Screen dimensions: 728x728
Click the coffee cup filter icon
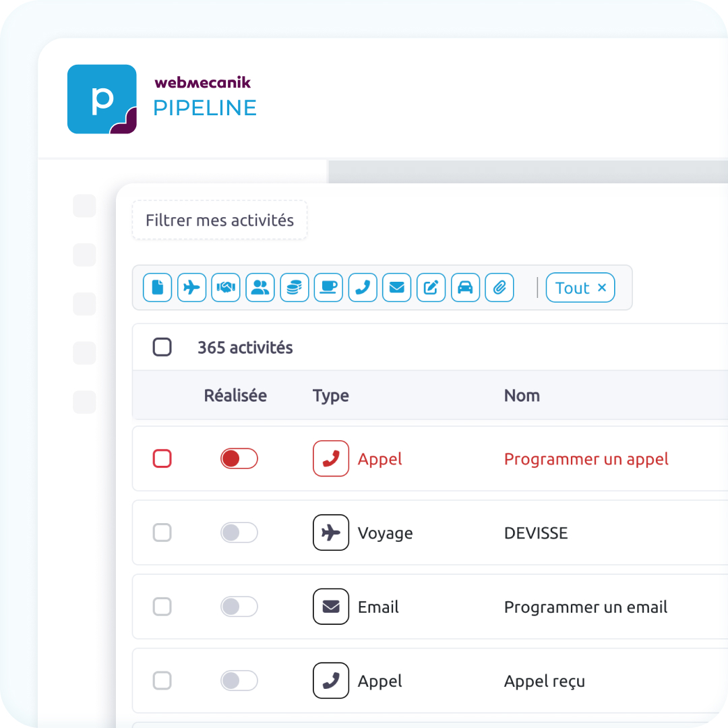click(x=328, y=288)
